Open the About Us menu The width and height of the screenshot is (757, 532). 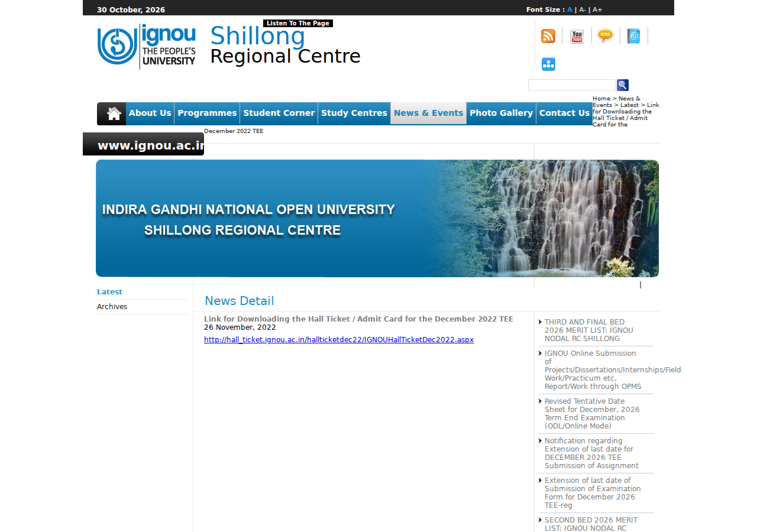click(x=150, y=113)
